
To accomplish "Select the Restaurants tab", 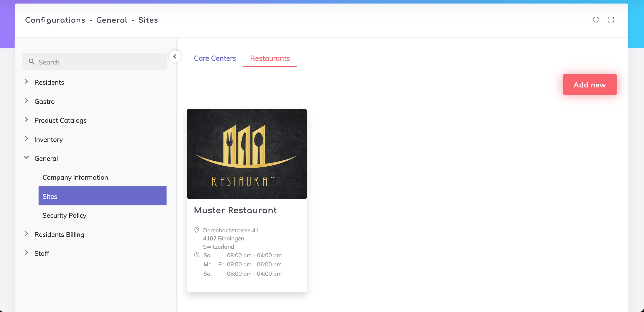I will tap(270, 58).
